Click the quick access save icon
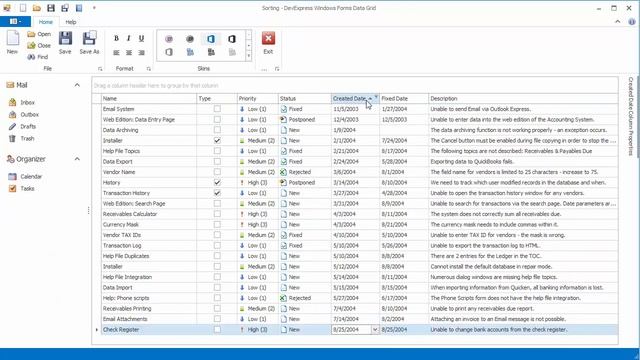 click(x=51, y=8)
